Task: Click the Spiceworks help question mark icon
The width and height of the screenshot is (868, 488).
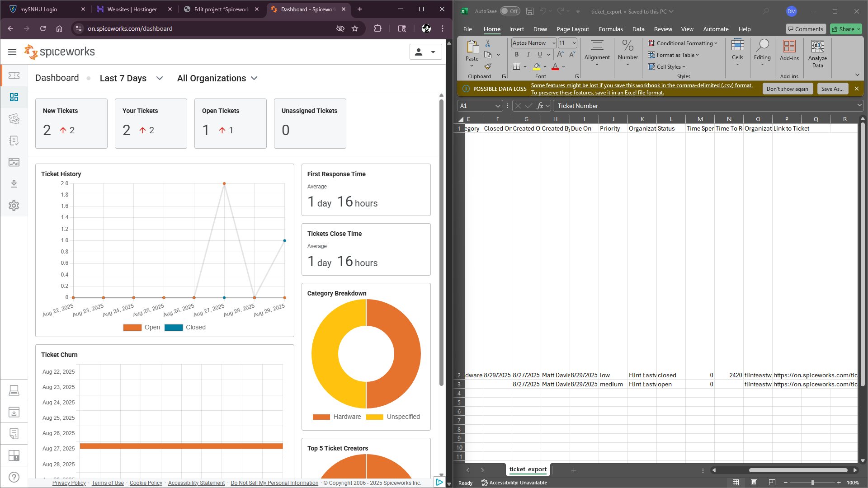Action: click(x=14, y=477)
